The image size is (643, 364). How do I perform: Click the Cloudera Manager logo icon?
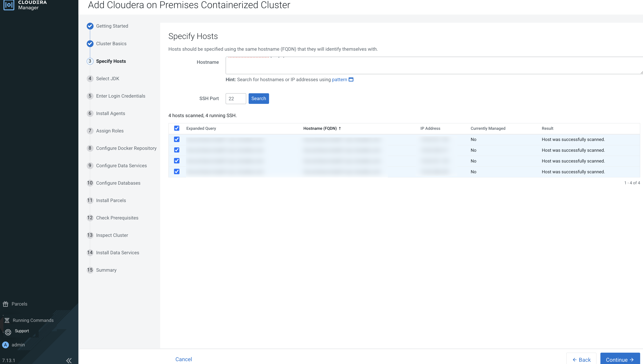(9, 5)
